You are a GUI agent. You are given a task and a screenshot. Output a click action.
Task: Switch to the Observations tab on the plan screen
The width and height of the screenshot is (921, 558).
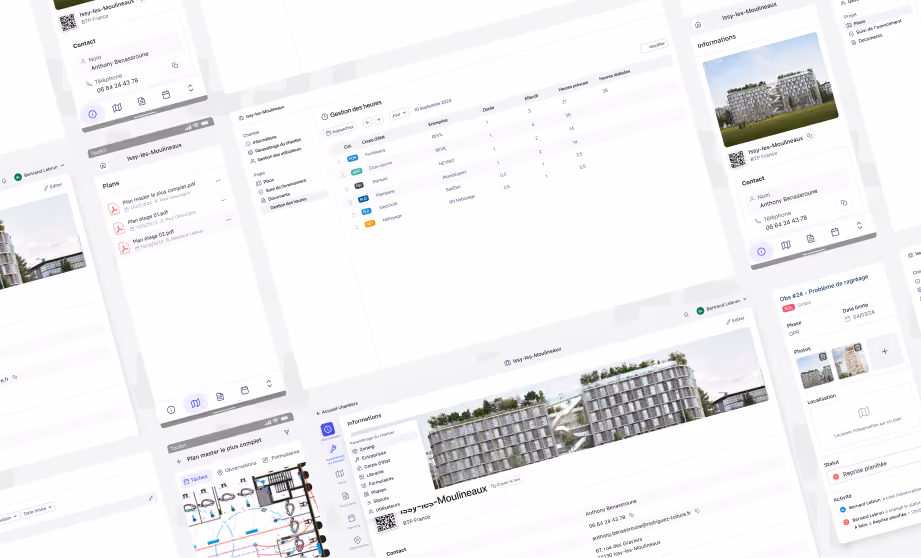point(237,468)
